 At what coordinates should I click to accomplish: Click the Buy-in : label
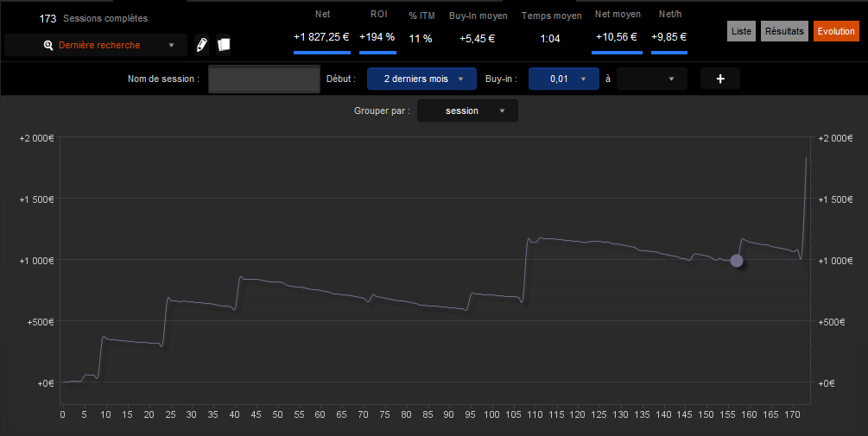pyautogui.click(x=502, y=79)
